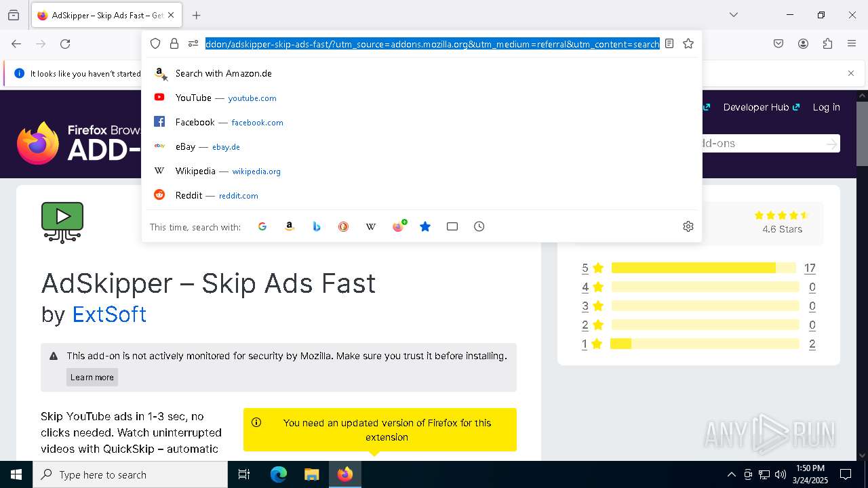
Task: Search bookmarks via the blue star icon
Action: [x=425, y=226]
